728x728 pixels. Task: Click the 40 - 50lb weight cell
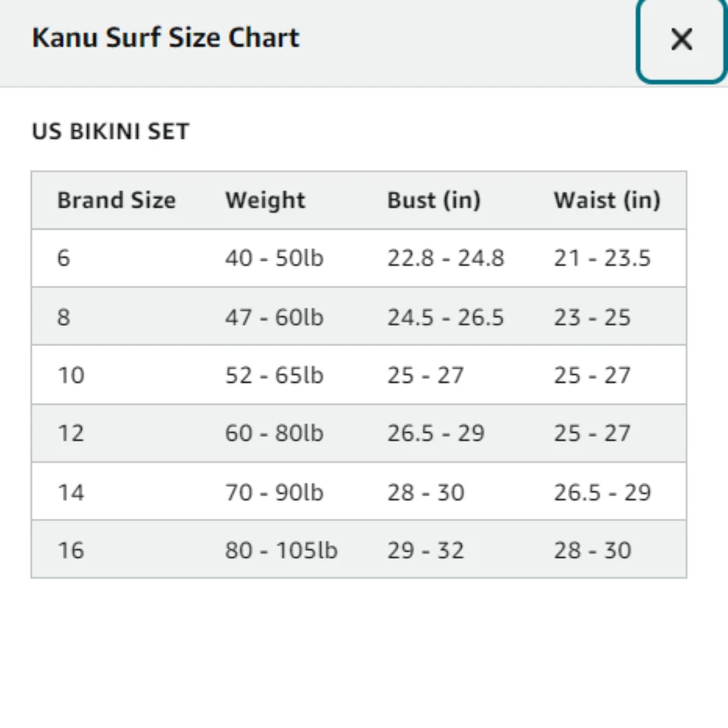(x=274, y=258)
